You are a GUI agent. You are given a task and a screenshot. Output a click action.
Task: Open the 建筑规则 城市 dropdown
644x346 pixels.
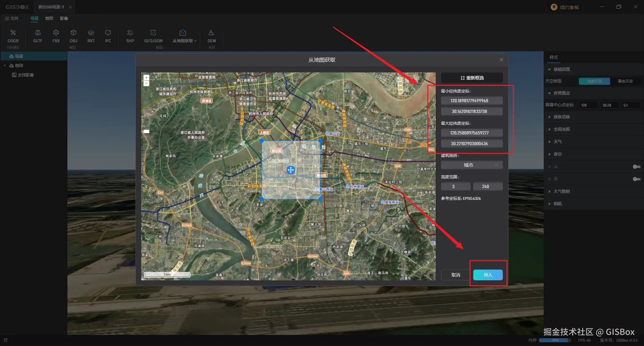[x=472, y=165]
